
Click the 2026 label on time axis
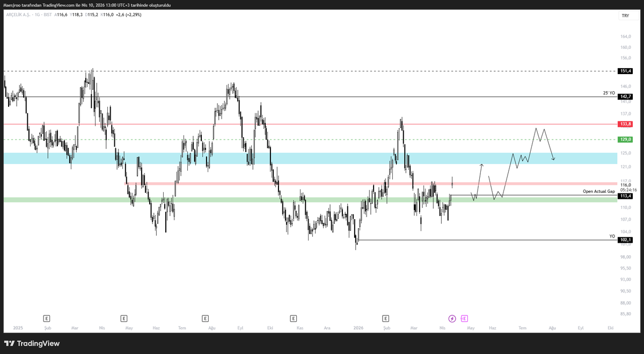click(357, 327)
